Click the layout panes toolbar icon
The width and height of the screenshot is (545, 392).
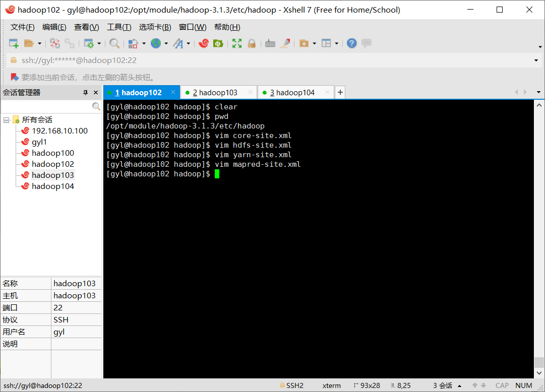pos(326,43)
